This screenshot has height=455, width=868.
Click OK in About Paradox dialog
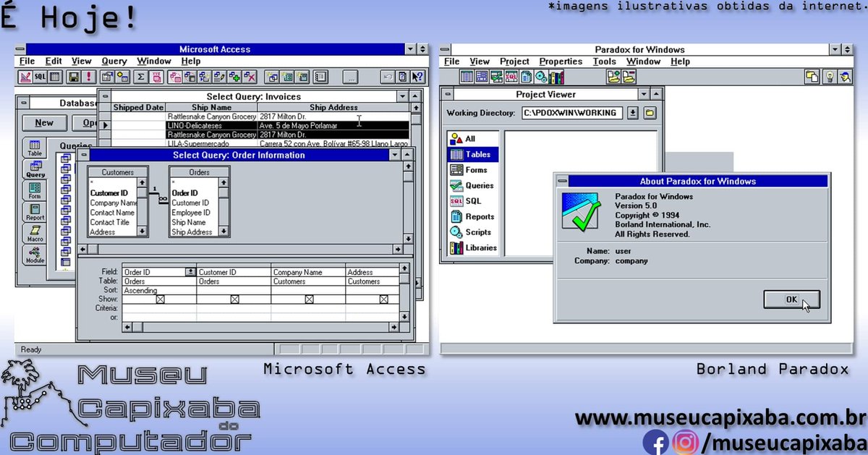[791, 299]
